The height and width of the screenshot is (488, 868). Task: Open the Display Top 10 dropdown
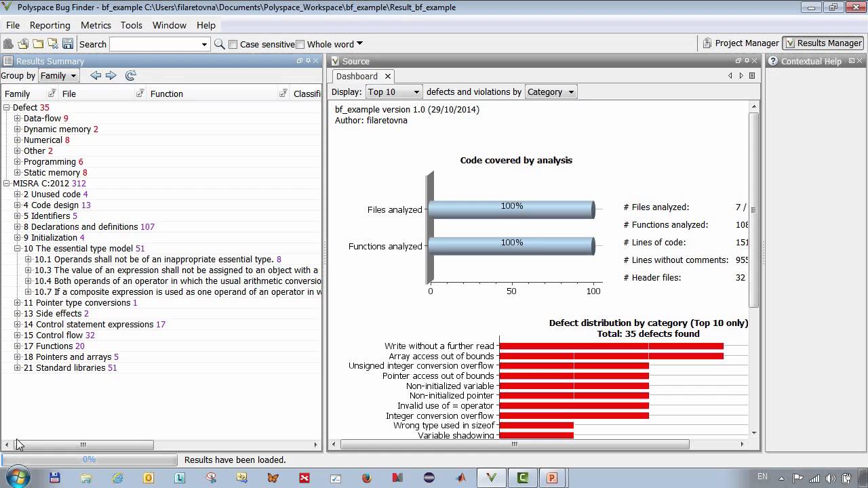tap(393, 92)
